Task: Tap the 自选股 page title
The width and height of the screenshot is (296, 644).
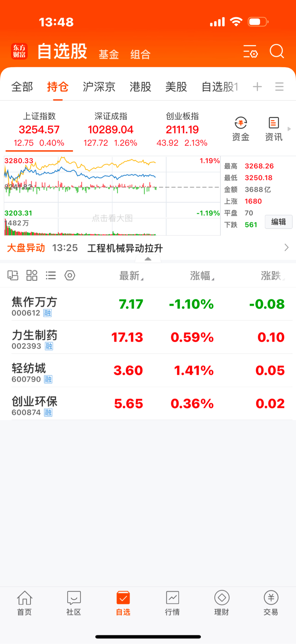Action: [x=62, y=51]
